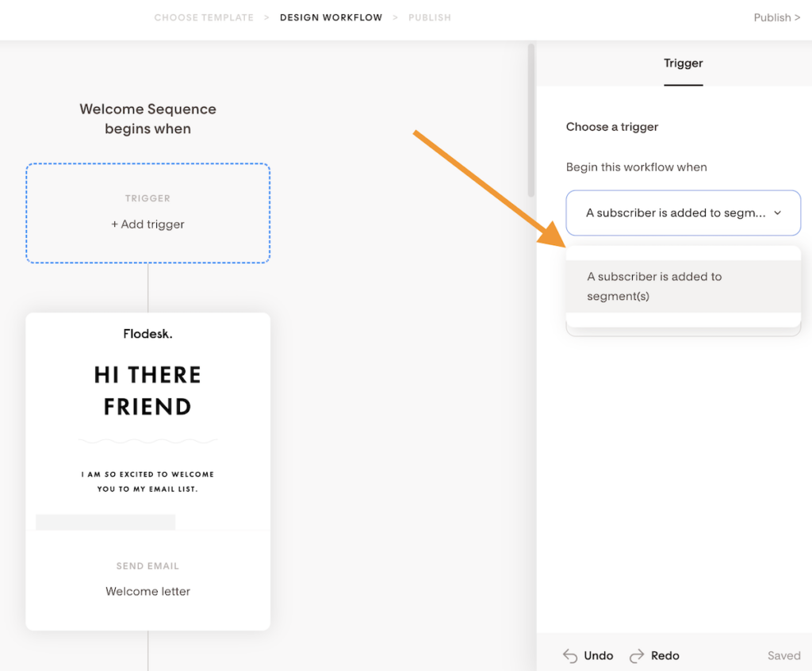Click the Saved status indicator
Viewport: 812px width, 671px height.
pyautogui.click(x=783, y=656)
